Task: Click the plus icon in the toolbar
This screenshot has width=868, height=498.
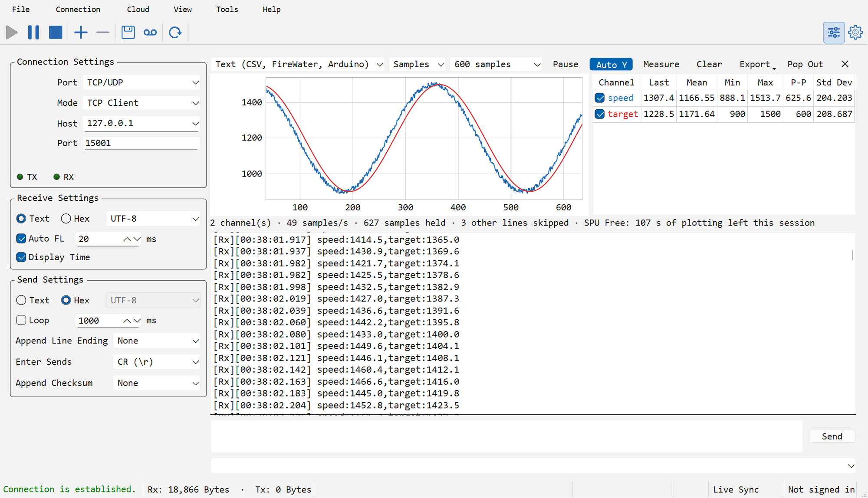Action: (x=81, y=33)
